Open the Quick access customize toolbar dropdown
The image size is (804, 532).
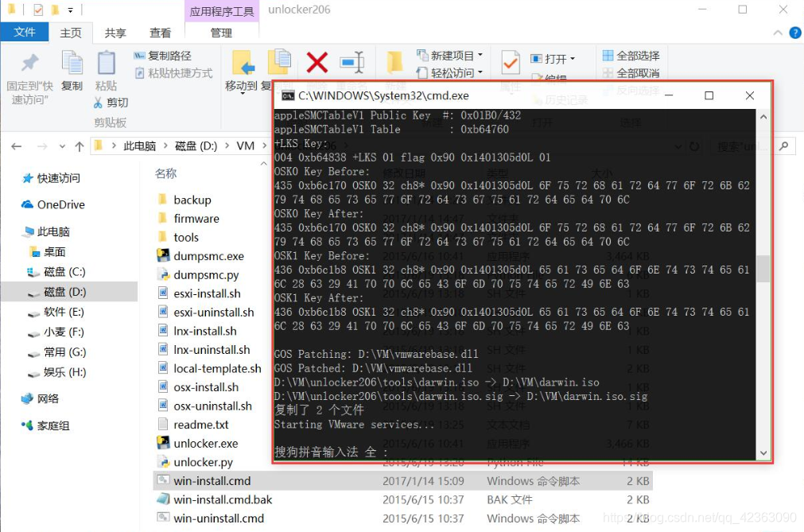[x=70, y=10]
